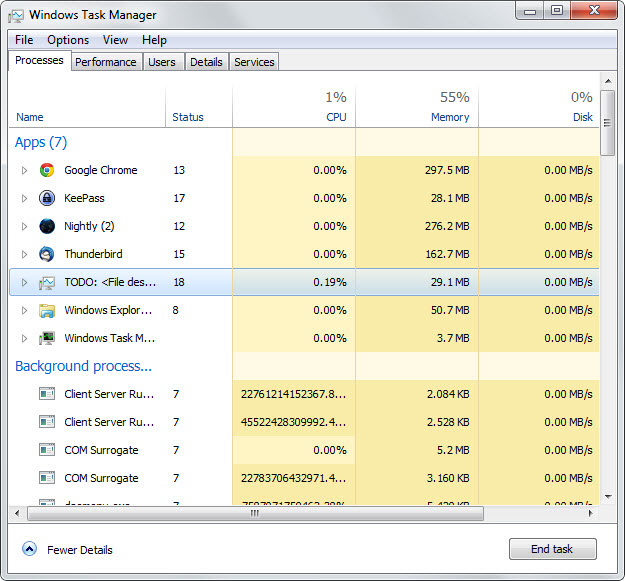The image size is (625, 581).
Task: Click the Fewer Details link
Action: tap(80, 550)
